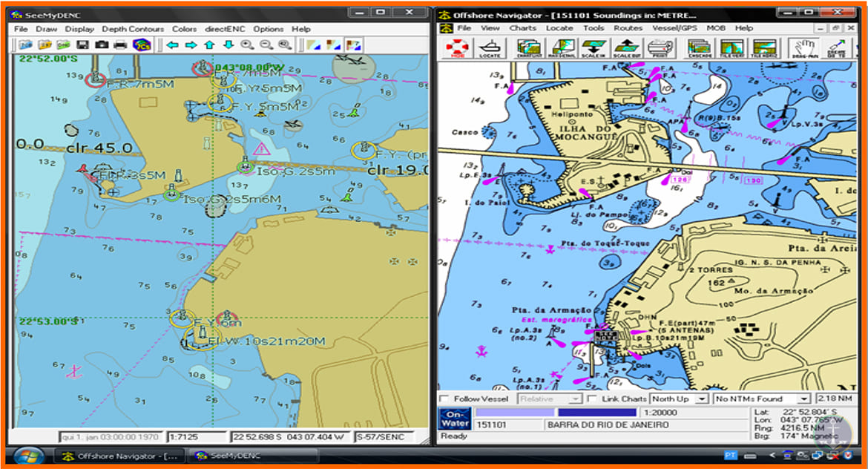
Task: Open the Vessel/GPS menu
Action: [674, 27]
